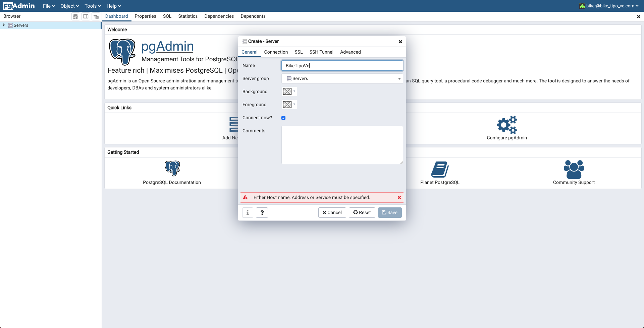This screenshot has height=328, width=644.
Task: Switch to the Advanced tab
Action: 350,52
